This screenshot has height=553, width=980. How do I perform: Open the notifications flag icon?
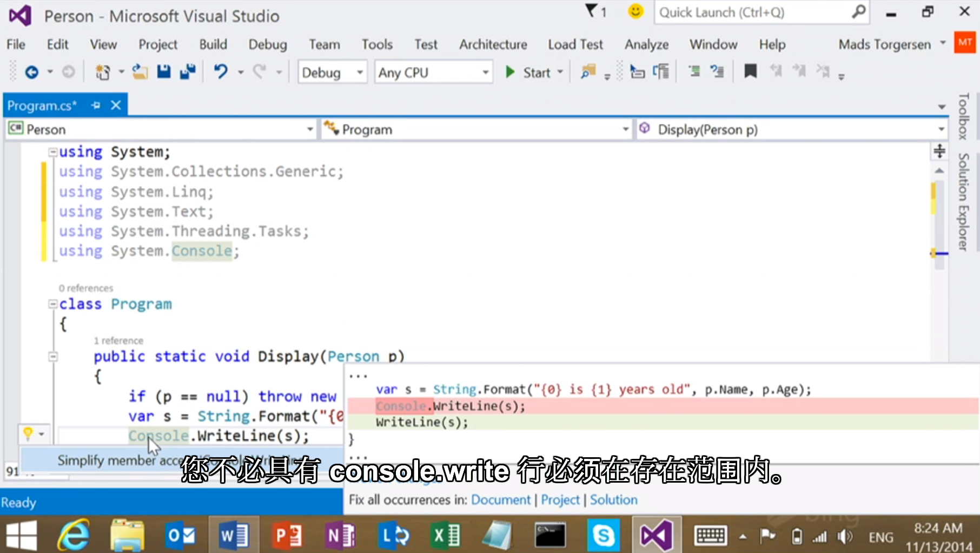click(595, 11)
